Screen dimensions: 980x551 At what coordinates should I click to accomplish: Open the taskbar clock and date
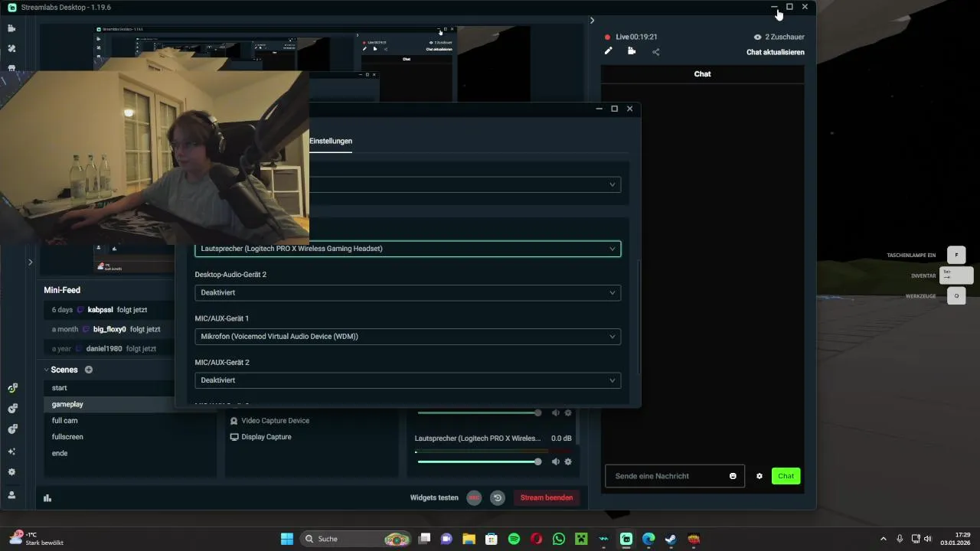pos(955,539)
